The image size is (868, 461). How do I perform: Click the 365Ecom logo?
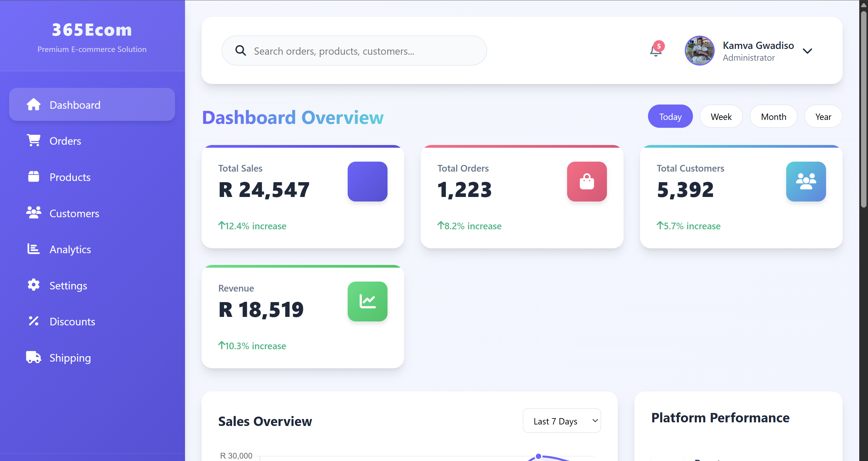pyautogui.click(x=92, y=30)
